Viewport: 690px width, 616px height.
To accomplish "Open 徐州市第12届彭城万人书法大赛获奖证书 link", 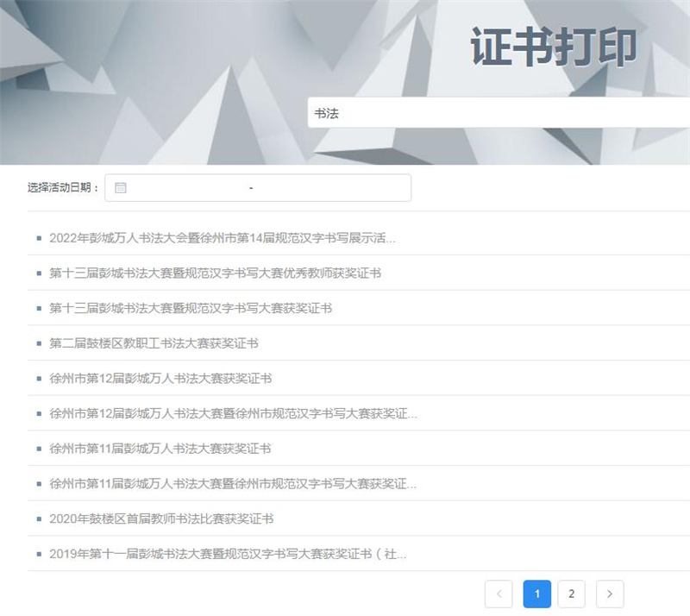I will click(x=160, y=379).
